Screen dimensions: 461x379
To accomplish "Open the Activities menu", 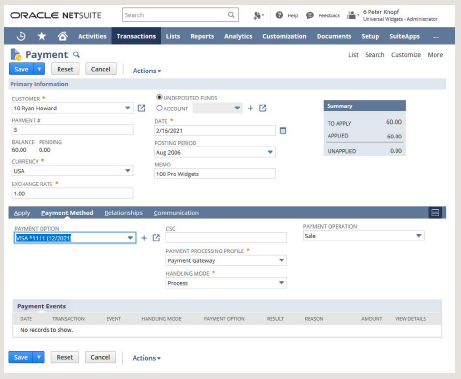I will 92,36.
